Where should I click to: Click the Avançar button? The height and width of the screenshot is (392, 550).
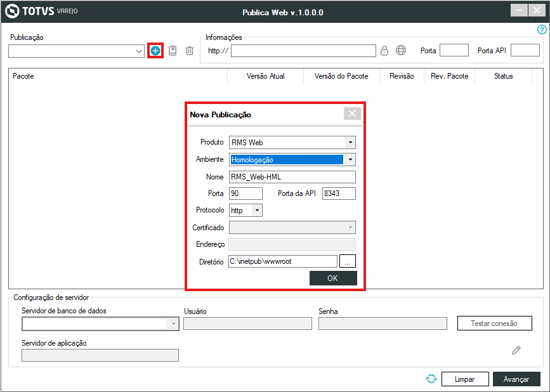pos(516,379)
